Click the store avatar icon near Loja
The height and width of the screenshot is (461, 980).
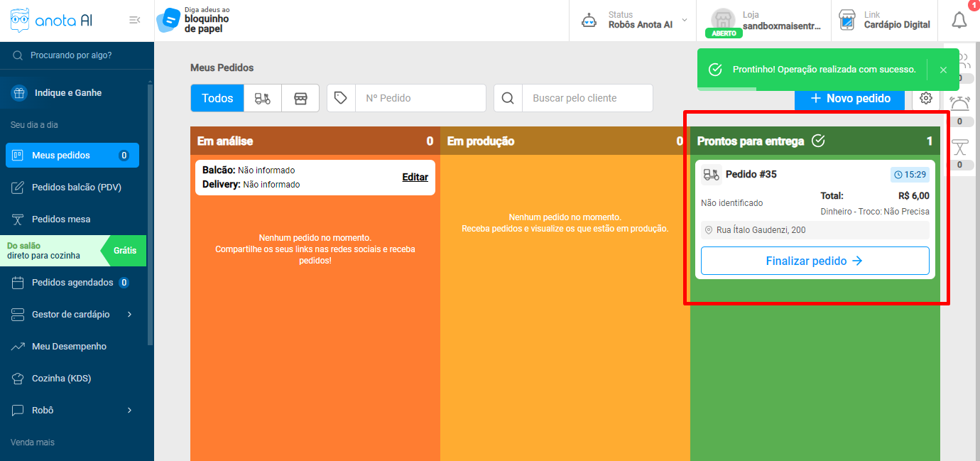click(723, 19)
